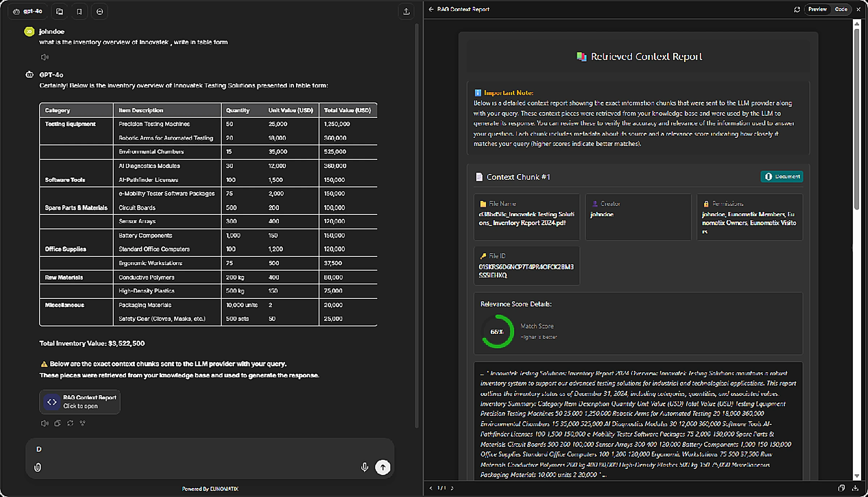Switch to the Code tab
Screen dimensions: 868x497
pyautogui.click(x=841, y=9)
